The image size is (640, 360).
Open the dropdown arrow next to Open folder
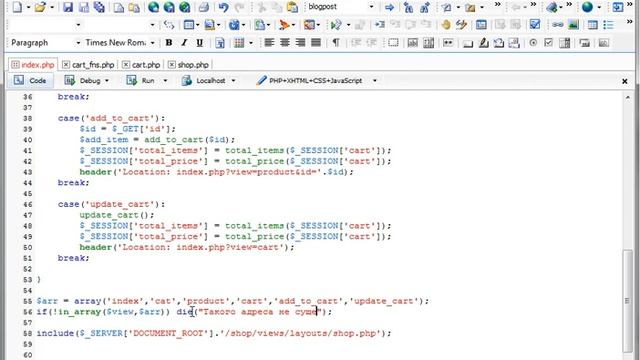tap(51, 7)
